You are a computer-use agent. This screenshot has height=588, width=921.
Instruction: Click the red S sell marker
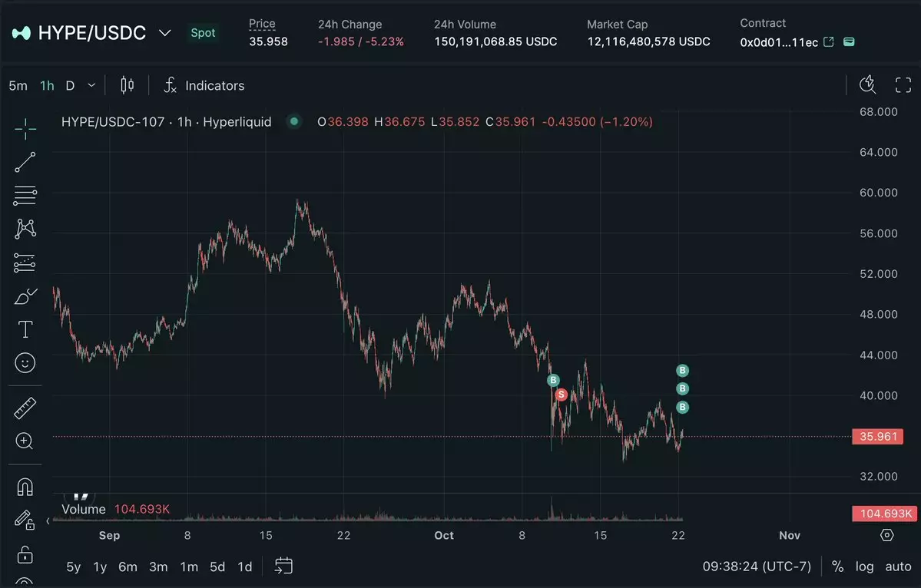pos(562,395)
